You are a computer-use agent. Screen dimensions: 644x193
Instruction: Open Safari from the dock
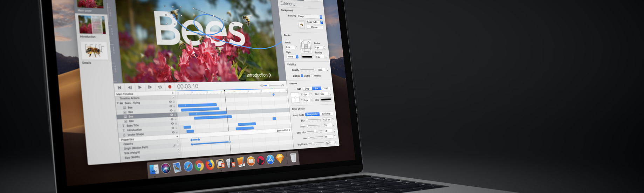click(188, 166)
